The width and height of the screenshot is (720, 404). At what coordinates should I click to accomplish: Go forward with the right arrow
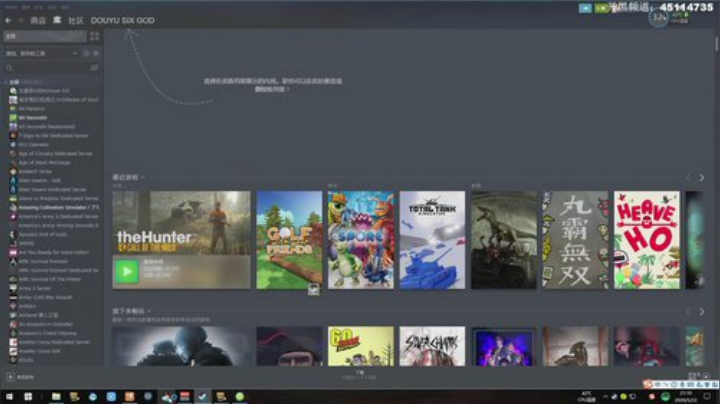pos(20,20)
